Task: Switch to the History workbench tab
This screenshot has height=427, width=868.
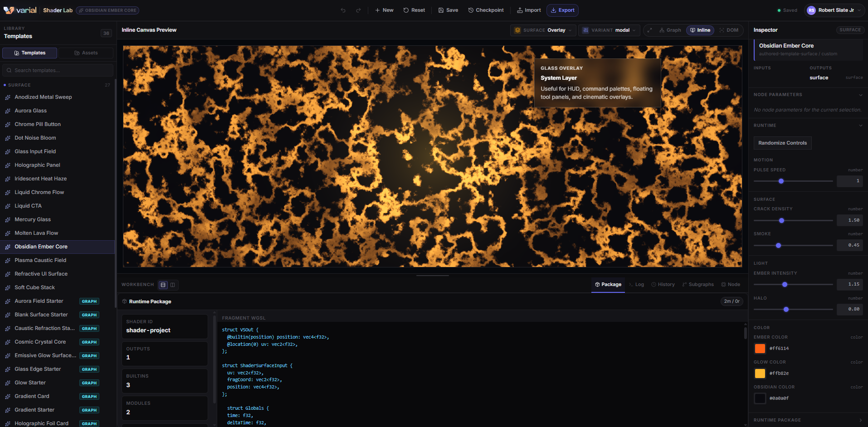Action: click(x=663, y=285)
